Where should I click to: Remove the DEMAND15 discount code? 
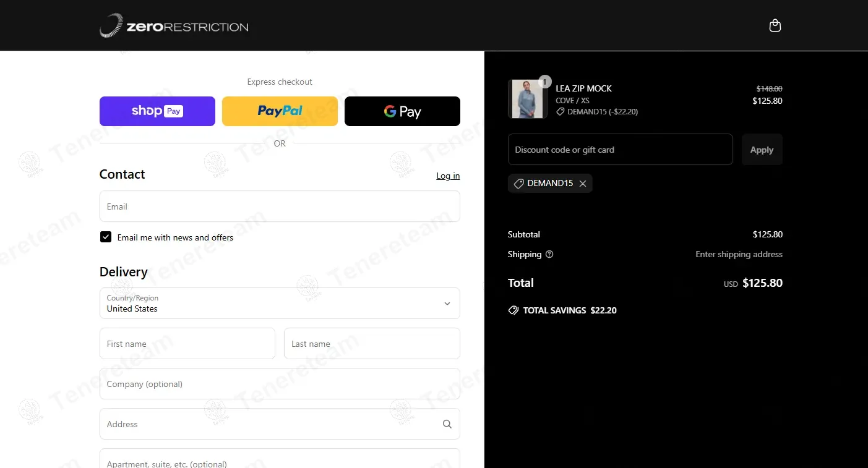(x=583, y=184)
